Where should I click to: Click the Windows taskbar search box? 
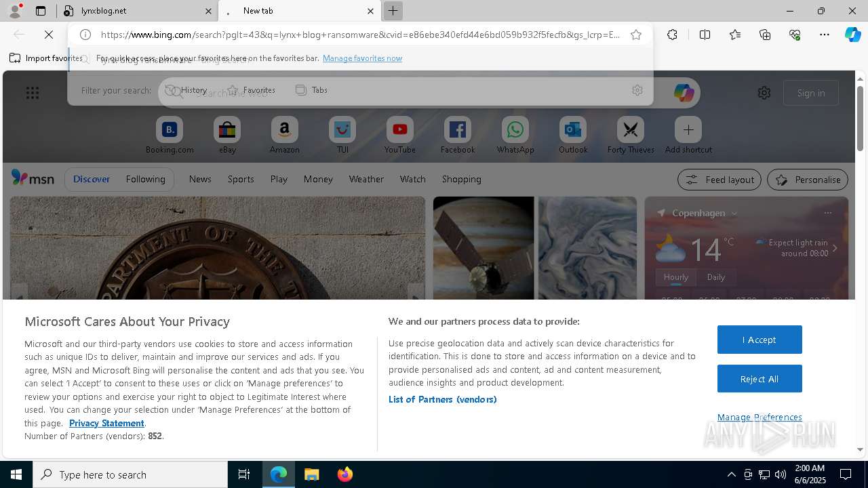pos(130,474)
